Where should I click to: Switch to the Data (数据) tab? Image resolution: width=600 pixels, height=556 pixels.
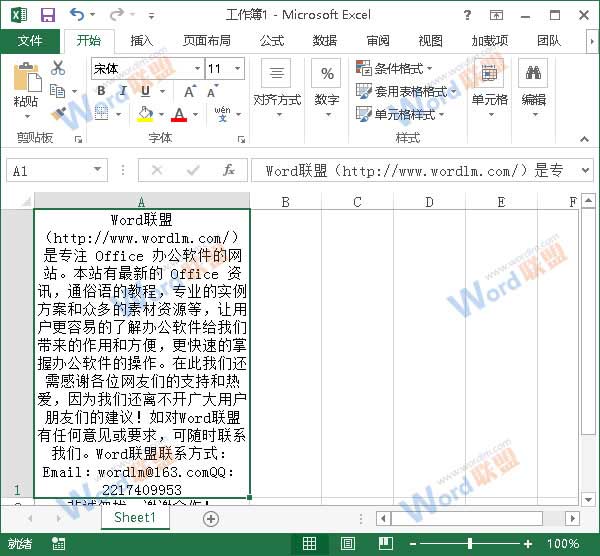324,41
